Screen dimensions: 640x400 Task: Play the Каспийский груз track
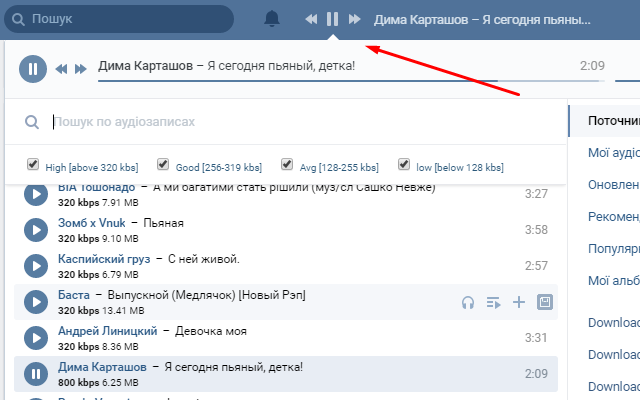click(x=36, y=266)
